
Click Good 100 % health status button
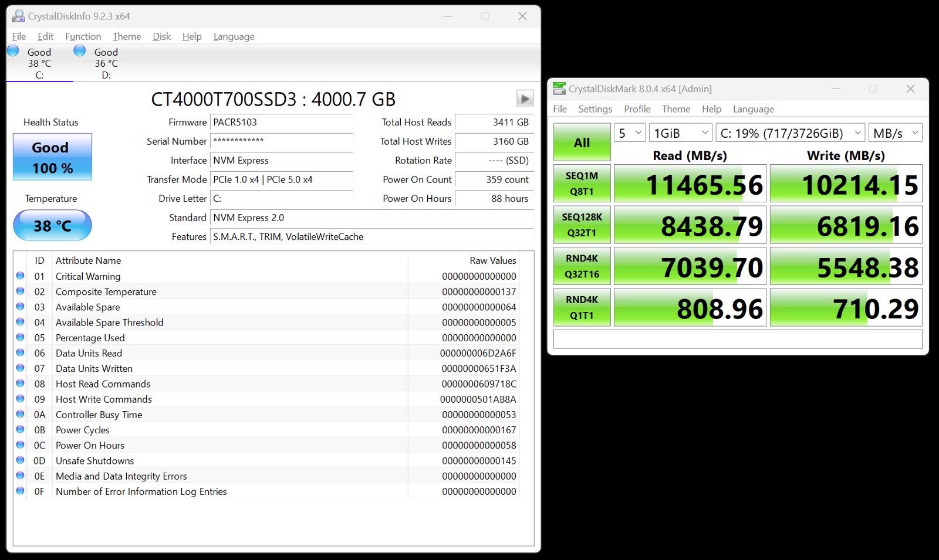coord(52,157)
